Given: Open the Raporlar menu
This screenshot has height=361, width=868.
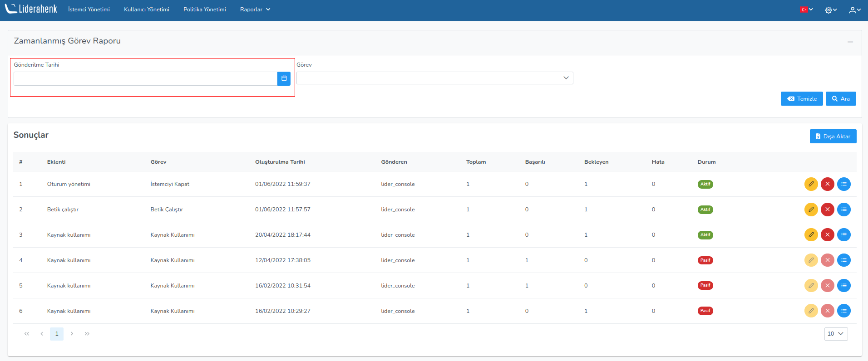Looking at the screenshot, I should pos(255,10).
